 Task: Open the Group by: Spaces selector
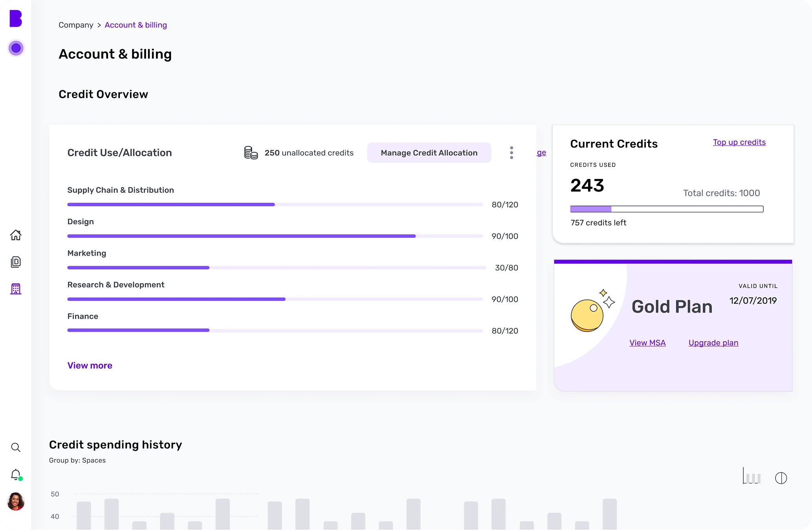(x=77, y=460)
